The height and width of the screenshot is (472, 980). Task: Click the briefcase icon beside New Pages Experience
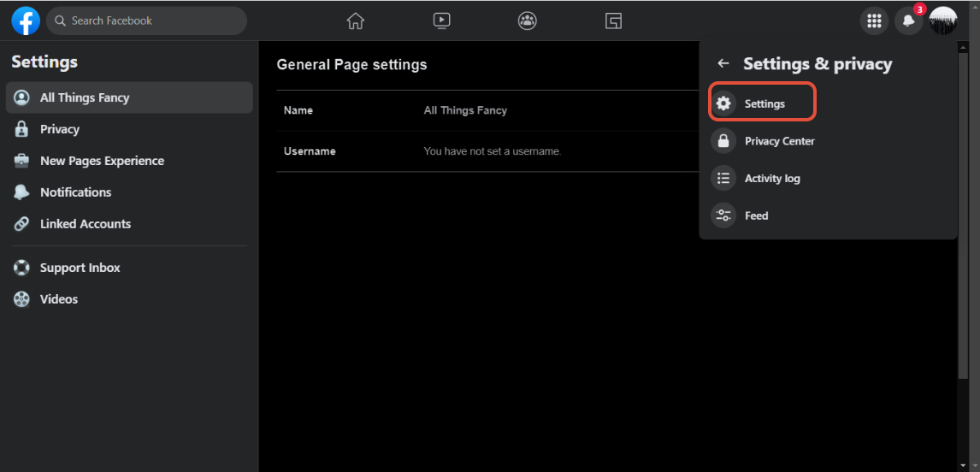[22, 161]
